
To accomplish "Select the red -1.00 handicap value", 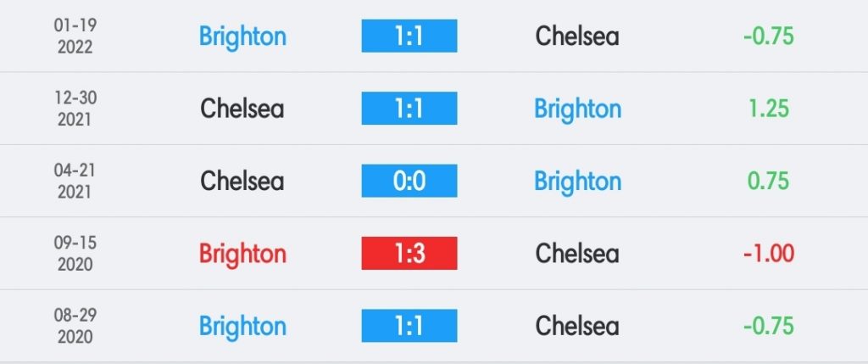I will (768, 253).
